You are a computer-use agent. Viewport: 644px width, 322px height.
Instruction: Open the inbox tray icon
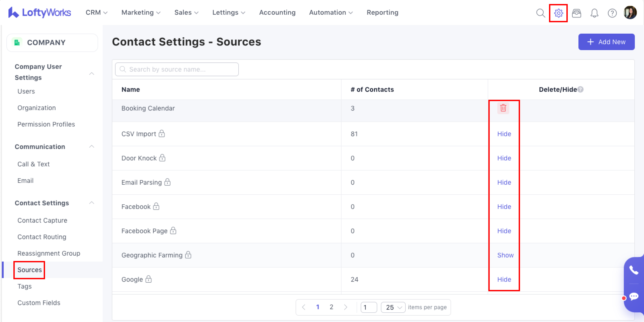coord(576,13)
